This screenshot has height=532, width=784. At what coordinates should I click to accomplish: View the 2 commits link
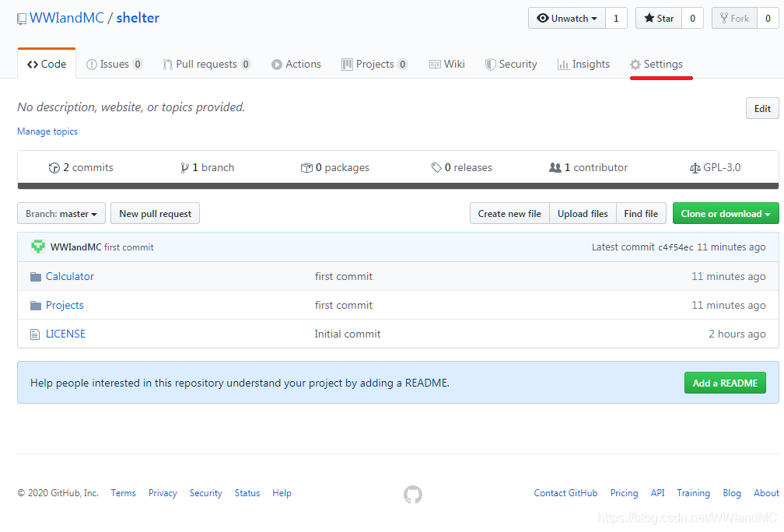pyautogui.click(x=81, y=168)
